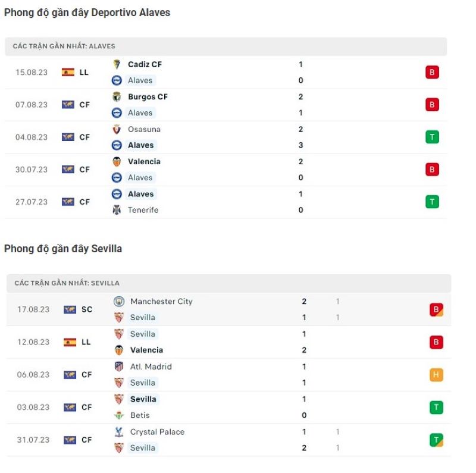Click the Crystal Palace eagle crest
Viewport: 476px width, 473px height.
point(119,432)
